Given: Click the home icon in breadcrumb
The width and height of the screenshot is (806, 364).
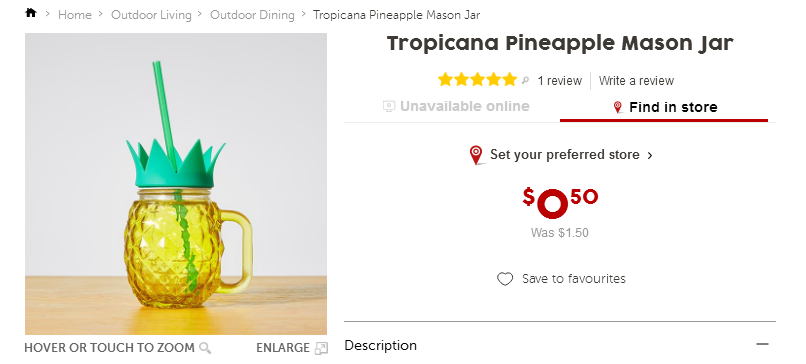Looking at the screenshot, I should click(x=31, y=13).
